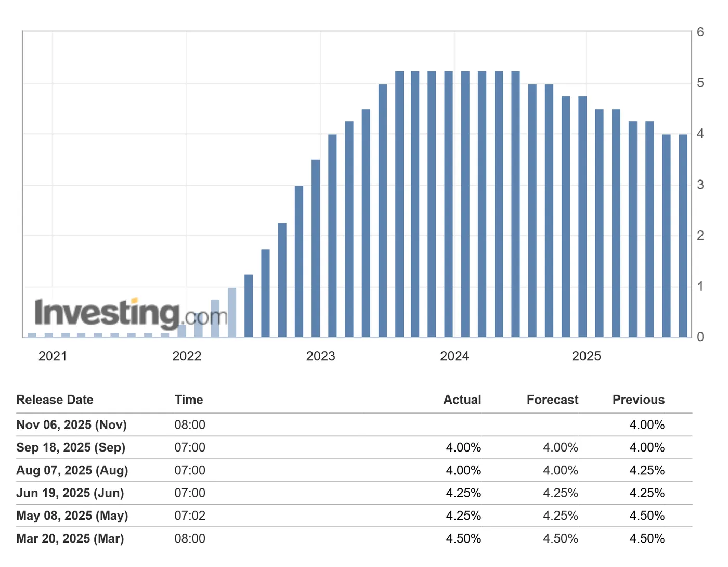728x567 pixels.
Task: Select the Previous column header
Action: coord(638,400)
